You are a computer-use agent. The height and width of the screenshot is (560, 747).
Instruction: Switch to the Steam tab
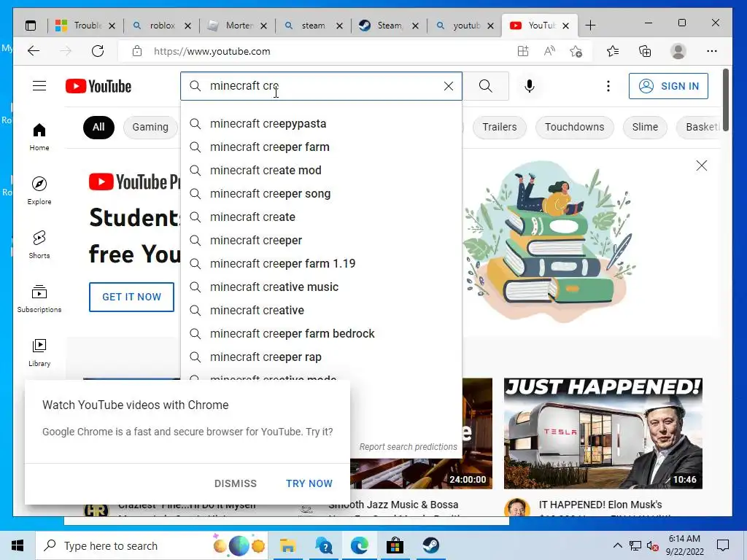[390, 26]
